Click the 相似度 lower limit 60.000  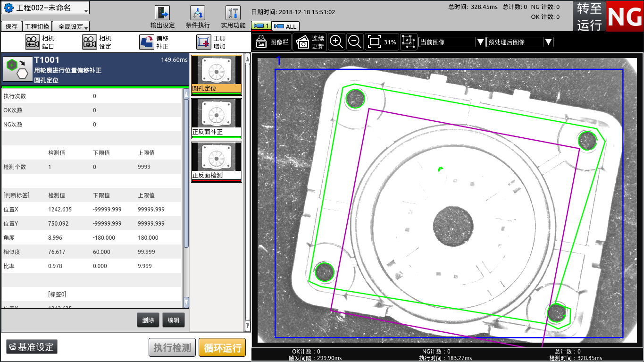point(101,252)
